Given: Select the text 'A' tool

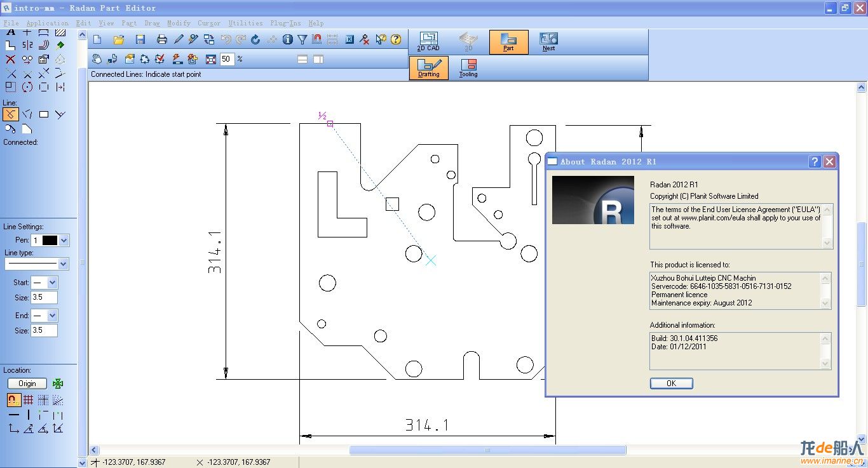Looking at the screenshot, I should (x=11, y=31).
